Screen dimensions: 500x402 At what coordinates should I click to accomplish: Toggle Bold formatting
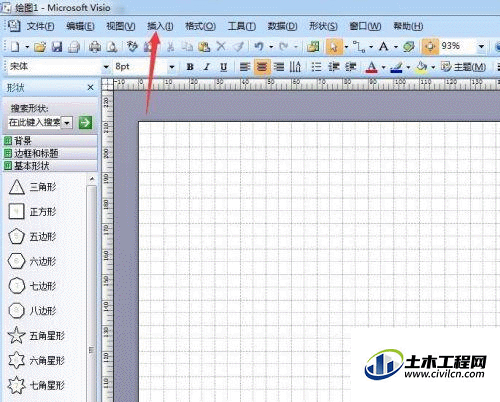tap(190, 67)
